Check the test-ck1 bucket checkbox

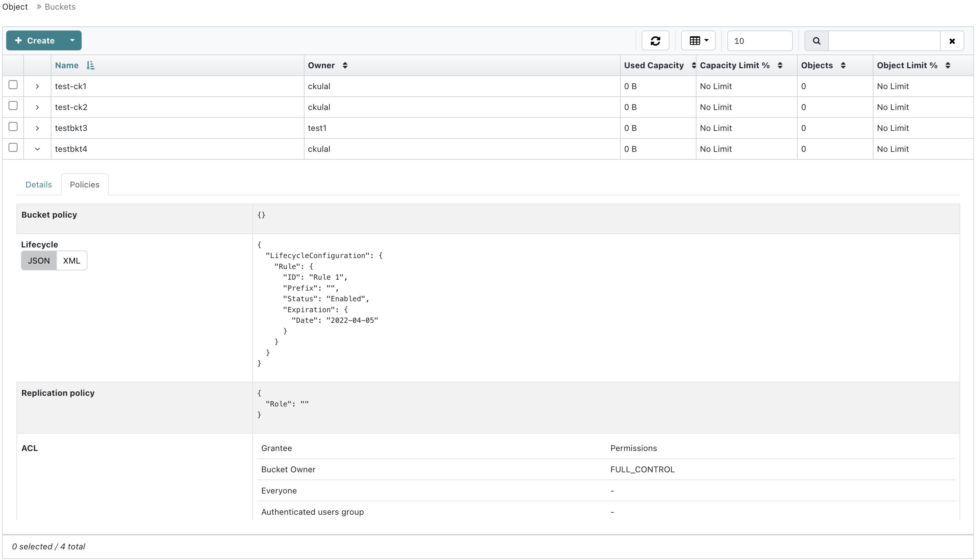[13, 85]
